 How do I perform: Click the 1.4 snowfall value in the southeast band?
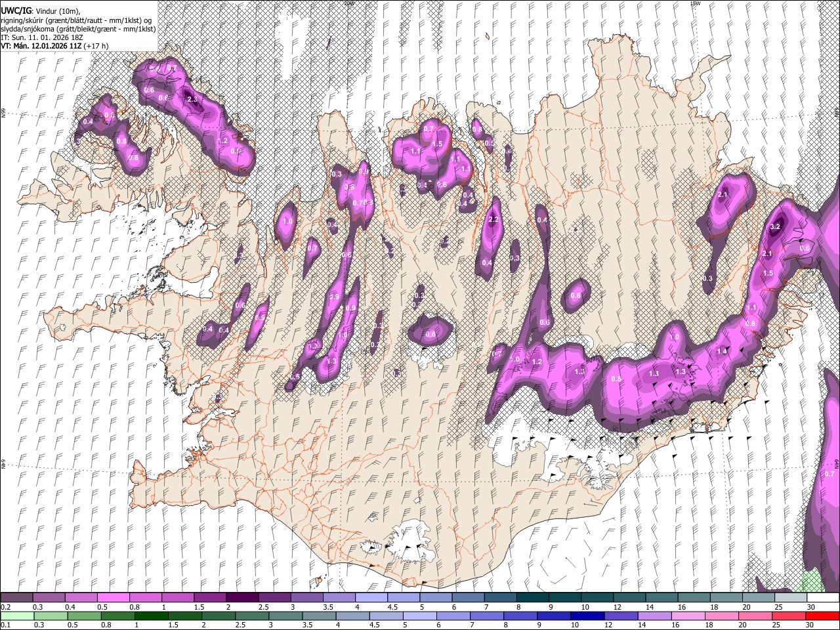click(722, 351)
